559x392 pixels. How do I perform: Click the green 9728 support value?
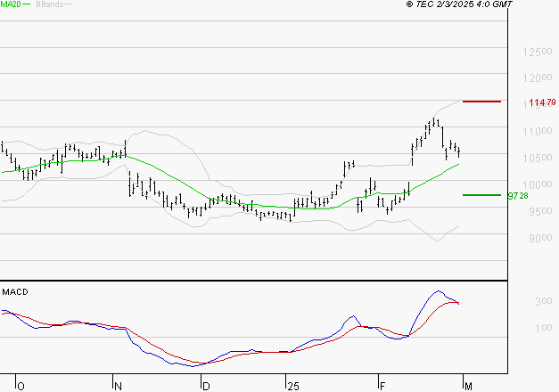coord(518,196)
